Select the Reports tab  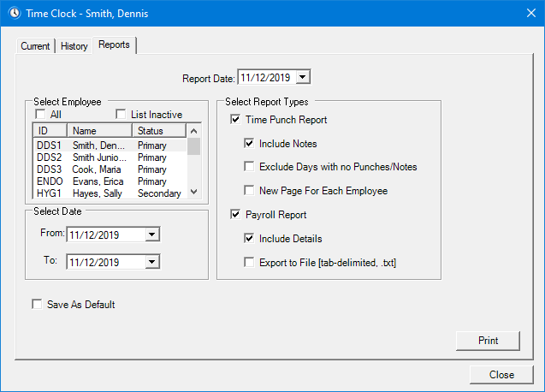pyautogui.click(x=114, y=45)
